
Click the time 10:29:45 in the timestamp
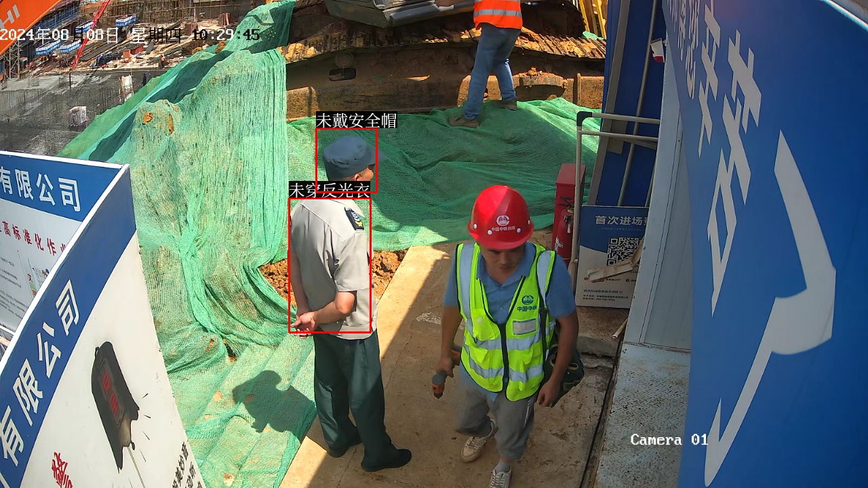226,35
